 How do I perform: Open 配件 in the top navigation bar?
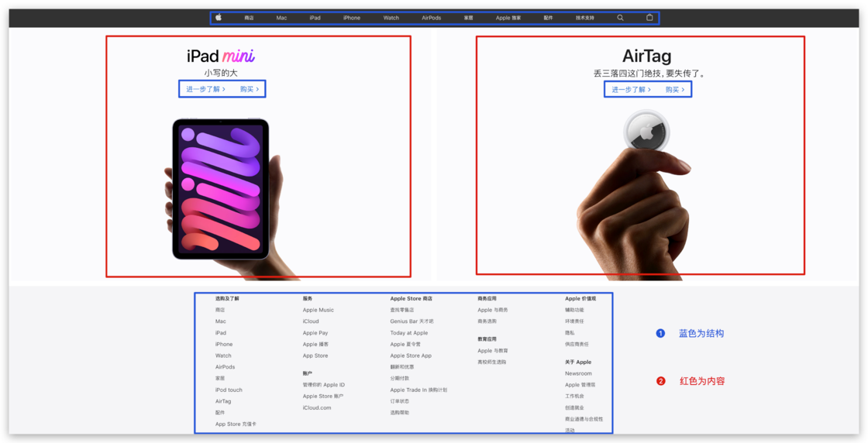click(548, 19)
